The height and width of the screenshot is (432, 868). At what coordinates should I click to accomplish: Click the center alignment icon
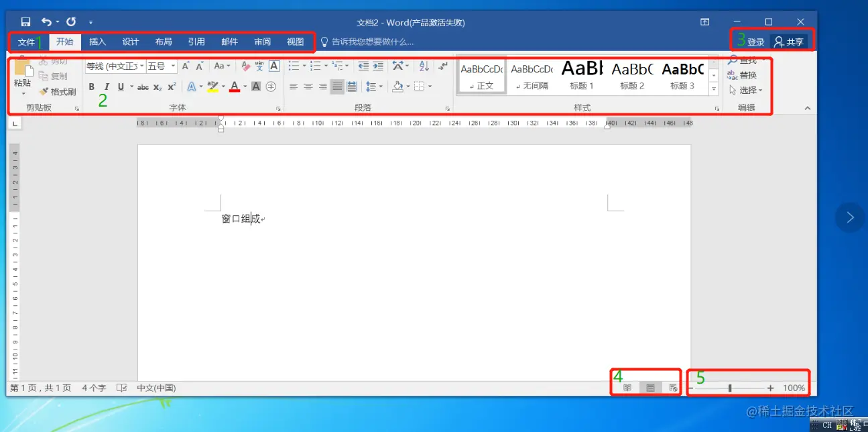point(308,87)
